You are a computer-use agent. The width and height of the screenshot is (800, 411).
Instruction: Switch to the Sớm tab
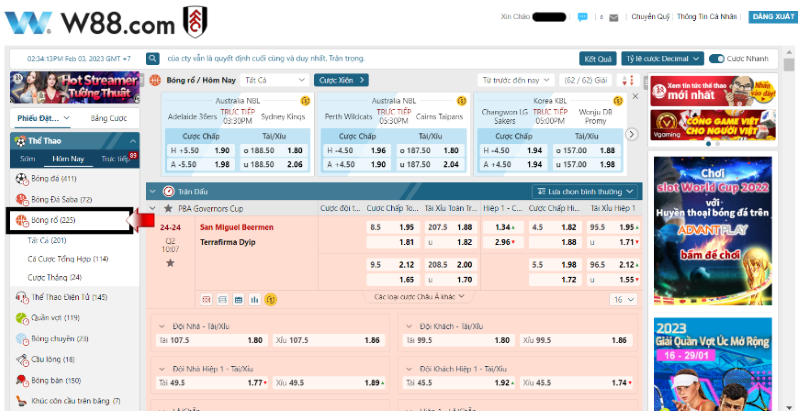pos(28,159)
